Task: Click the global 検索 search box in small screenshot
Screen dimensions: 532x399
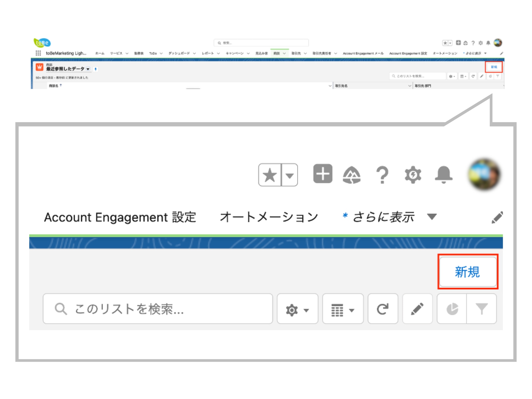Action: click(261, 43)
